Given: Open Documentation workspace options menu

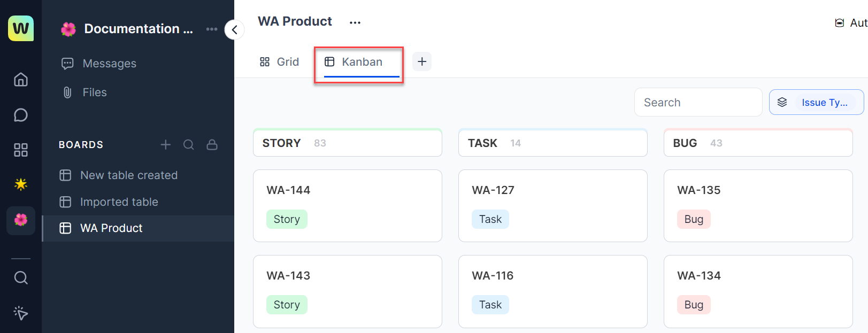Looking at the screenshot, I should coord(212,29).
